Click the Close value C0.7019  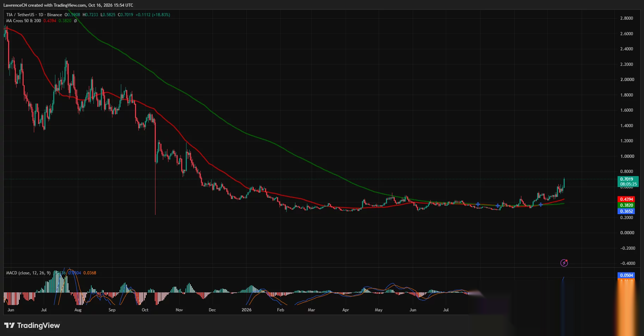(x=125, y=15)
